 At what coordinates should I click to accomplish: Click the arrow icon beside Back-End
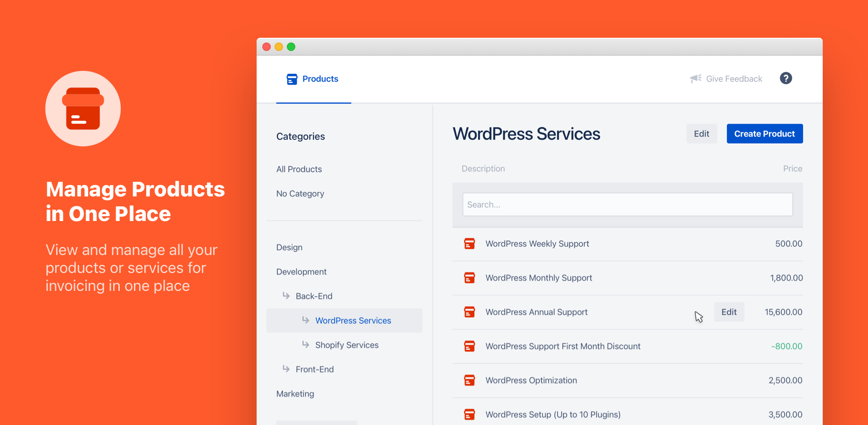[286, 296]
